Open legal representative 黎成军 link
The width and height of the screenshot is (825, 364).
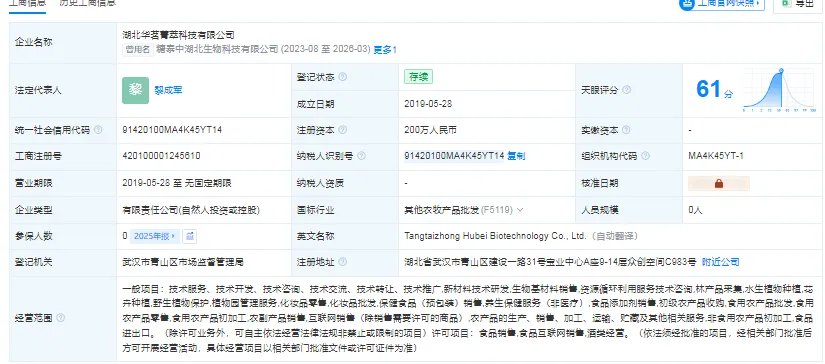(x=168, y=90)
